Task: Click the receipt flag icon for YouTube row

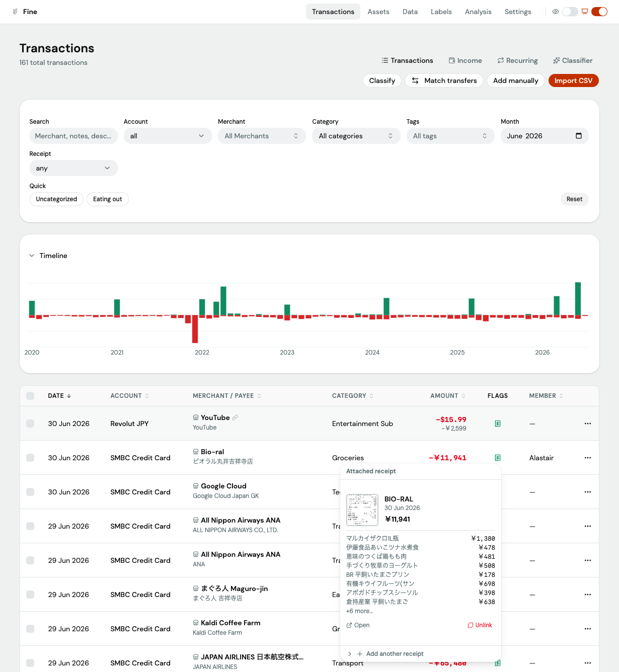Action: (x=497, y=424)
